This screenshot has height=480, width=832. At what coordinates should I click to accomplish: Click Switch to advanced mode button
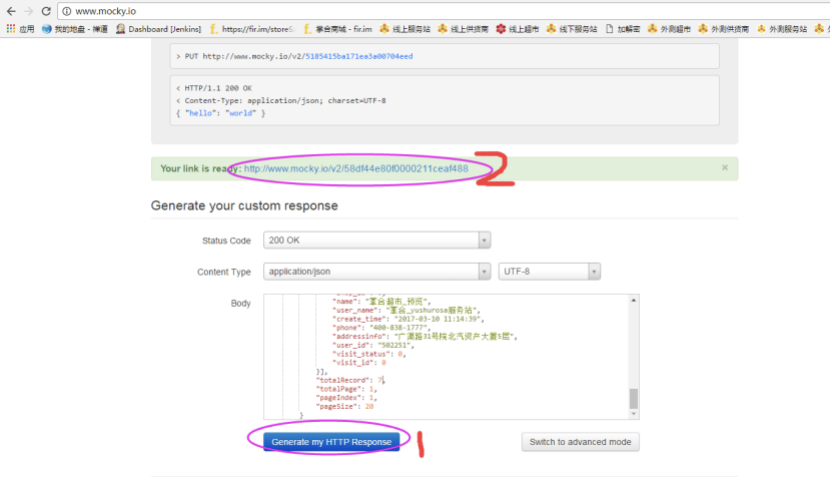point(580,442)
